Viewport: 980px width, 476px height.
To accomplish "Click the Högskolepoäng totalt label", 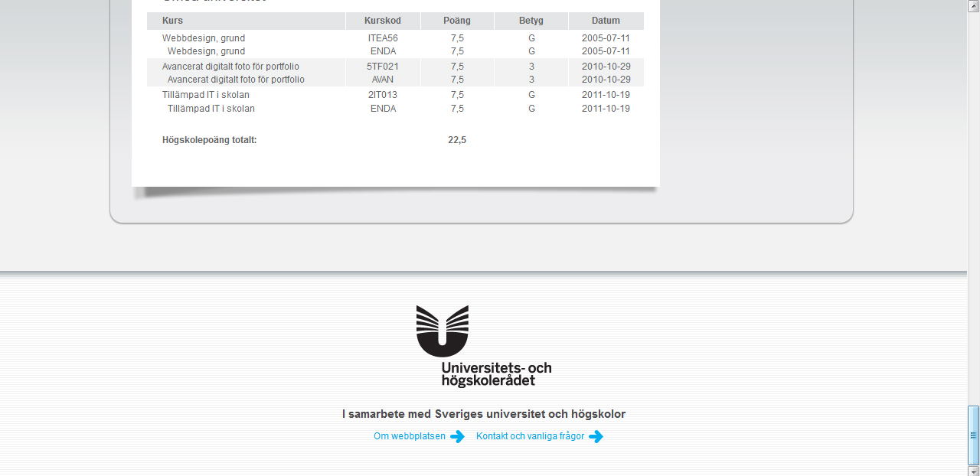I will pyautogui.click(x=209, y=140).
